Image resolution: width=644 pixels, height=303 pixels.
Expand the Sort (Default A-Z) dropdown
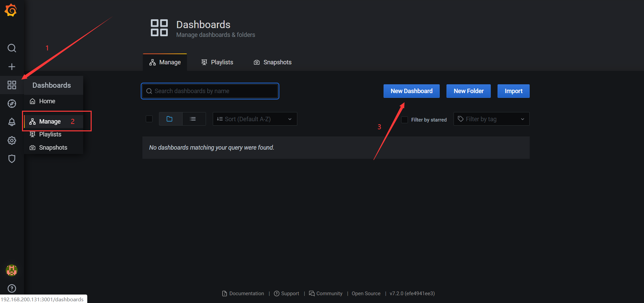(x=255, y=119)
